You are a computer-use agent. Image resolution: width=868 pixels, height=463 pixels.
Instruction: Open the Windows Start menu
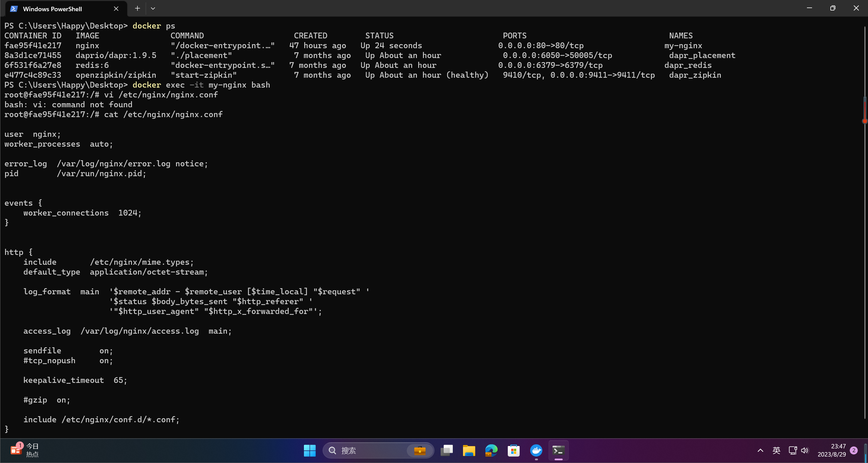[x=310, y=450]
